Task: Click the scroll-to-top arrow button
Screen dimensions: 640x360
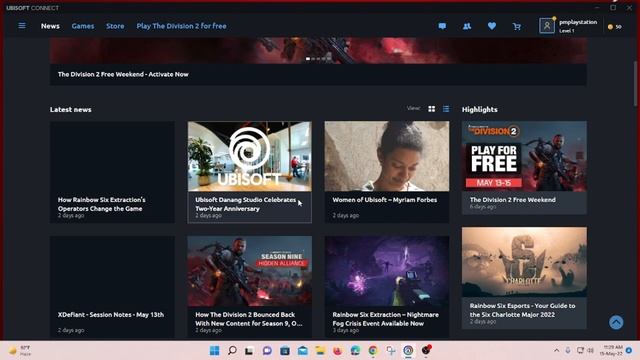Action: coord(616,322)
